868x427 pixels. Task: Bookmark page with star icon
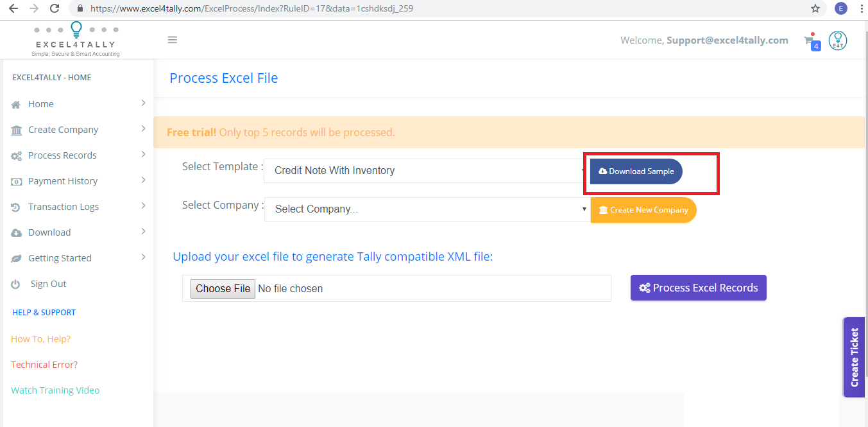[x=815, y=8]
